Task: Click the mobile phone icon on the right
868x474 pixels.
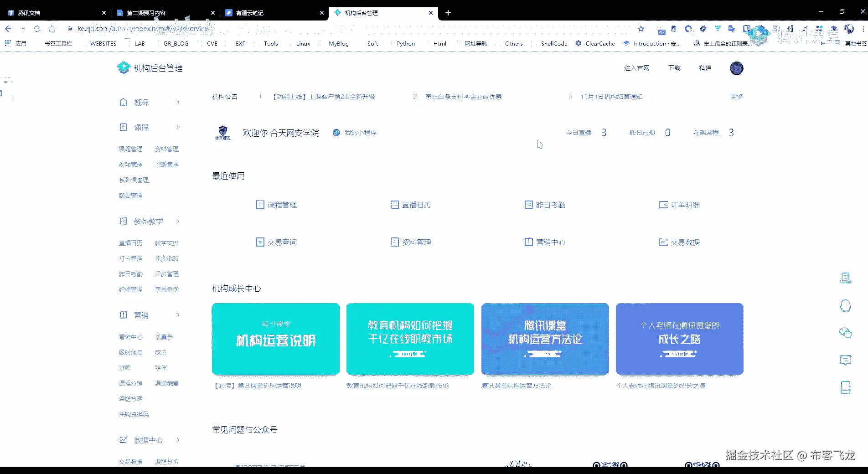Action: coord(846,387)
